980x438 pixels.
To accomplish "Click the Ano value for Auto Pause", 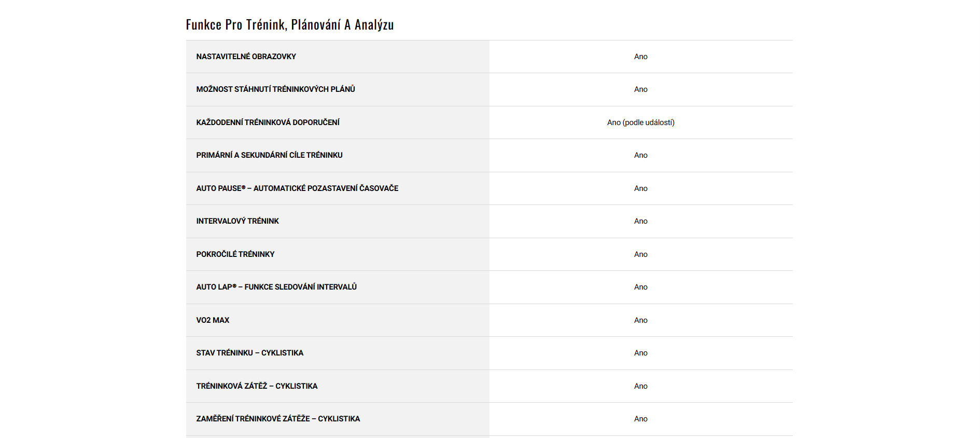I will click(x=640, y=188).
